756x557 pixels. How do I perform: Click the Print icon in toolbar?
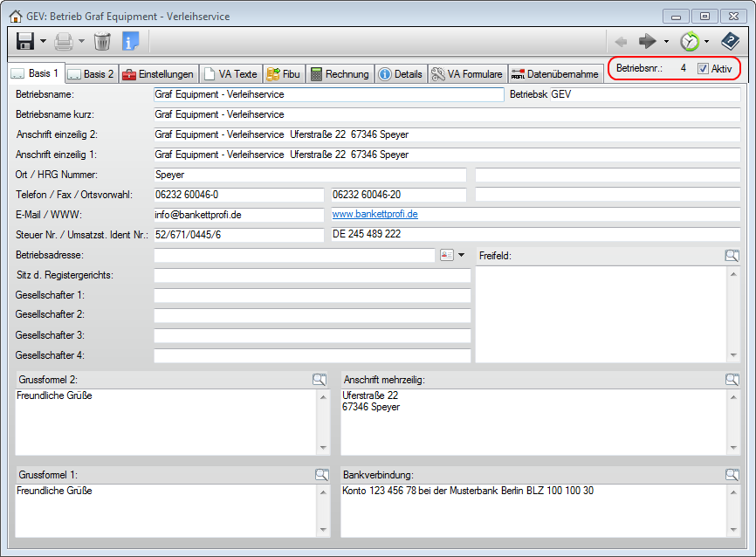coord(64,41)
